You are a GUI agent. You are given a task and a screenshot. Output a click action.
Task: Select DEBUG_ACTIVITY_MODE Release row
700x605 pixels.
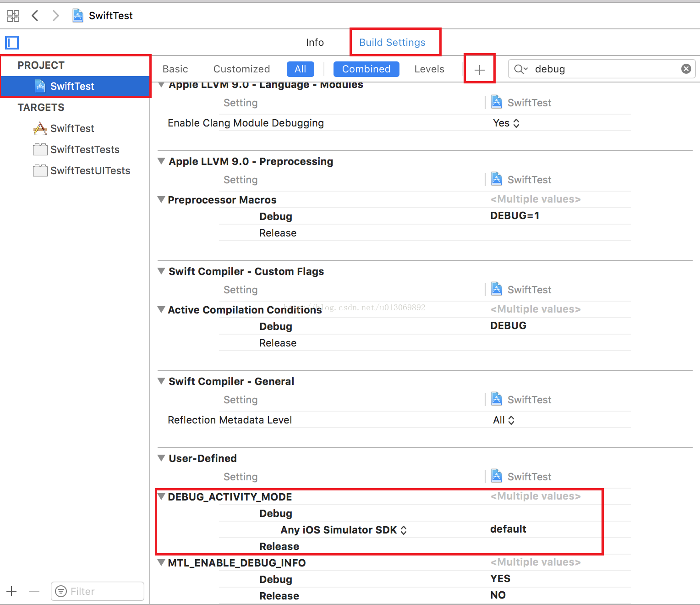pyautogui.click(x=425, y=546)
